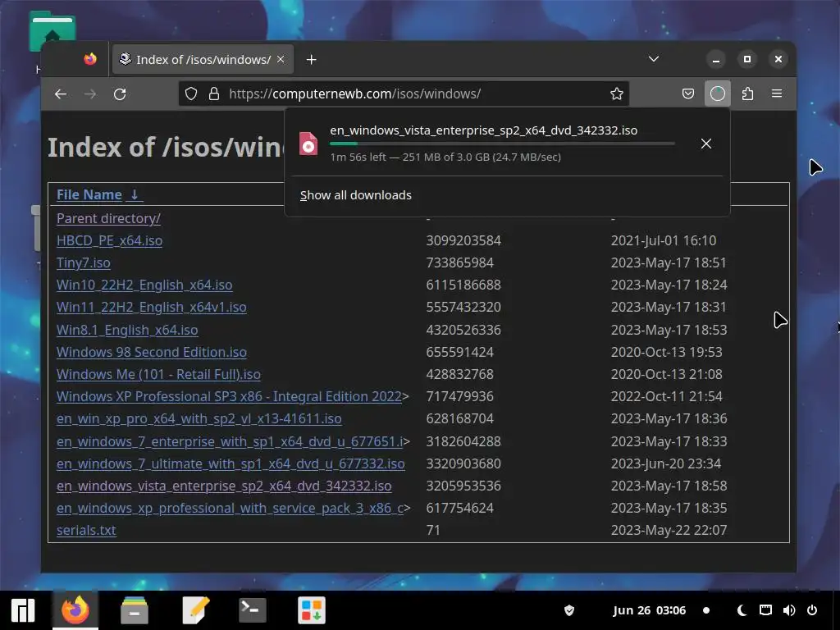Download Tiny7.iso
Screen dimensions: 840x630
point(84,262)
